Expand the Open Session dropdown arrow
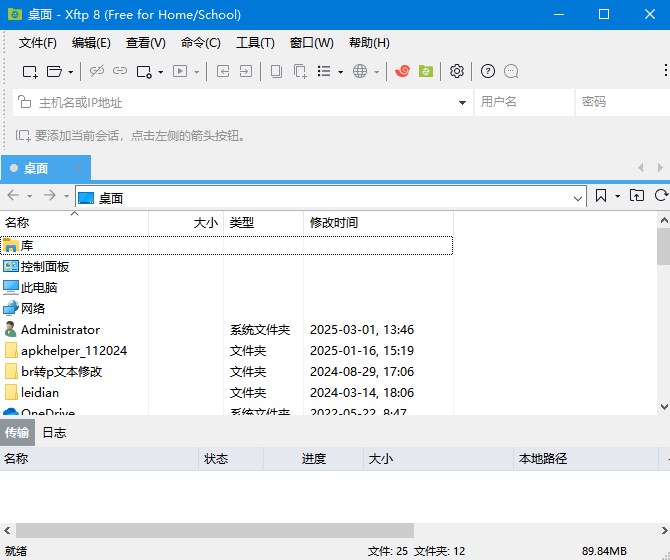The width and height of the screenshot is (670, 560). click(71, 72)
